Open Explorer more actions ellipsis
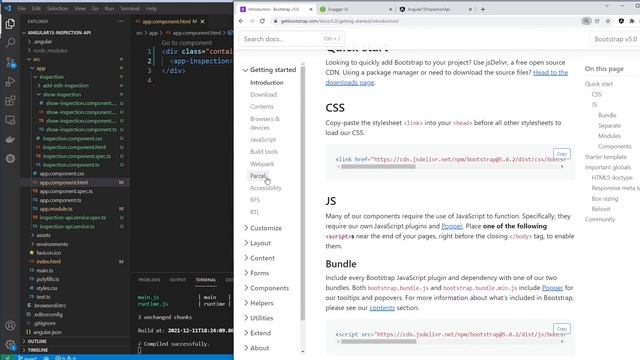This screenshot has width=640, height=360. point(120,21)
